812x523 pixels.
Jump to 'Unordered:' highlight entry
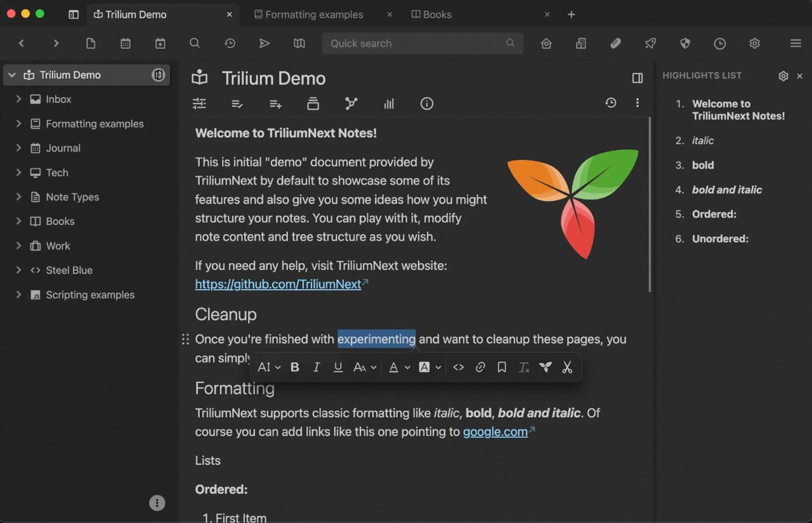[721, 238]
